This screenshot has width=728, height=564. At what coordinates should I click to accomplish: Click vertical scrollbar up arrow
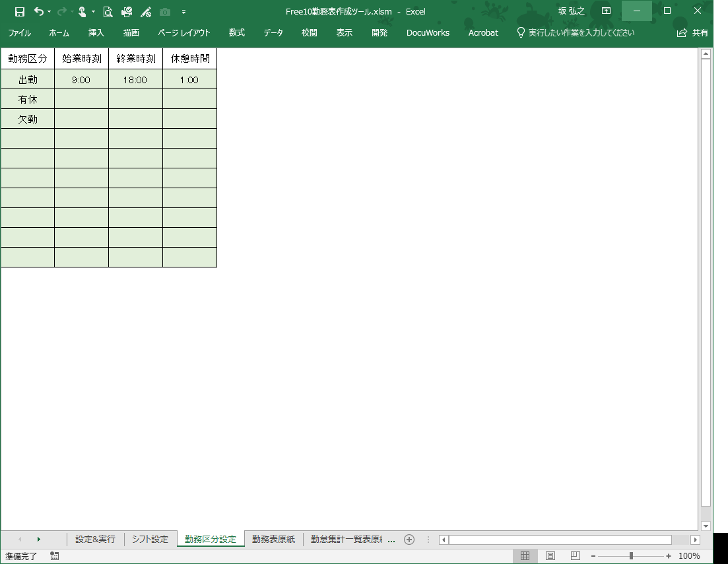pyautogui.click(x=706, y=54)
